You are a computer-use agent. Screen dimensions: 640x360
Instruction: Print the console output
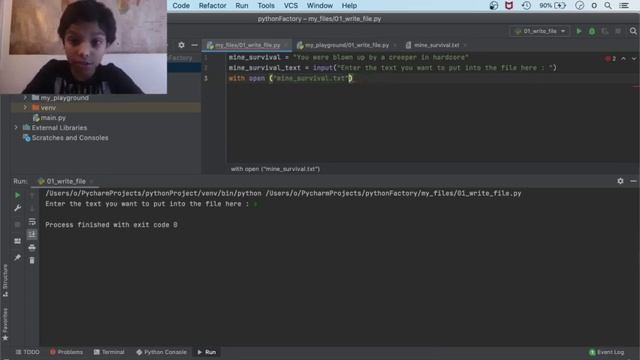(32, 247)
